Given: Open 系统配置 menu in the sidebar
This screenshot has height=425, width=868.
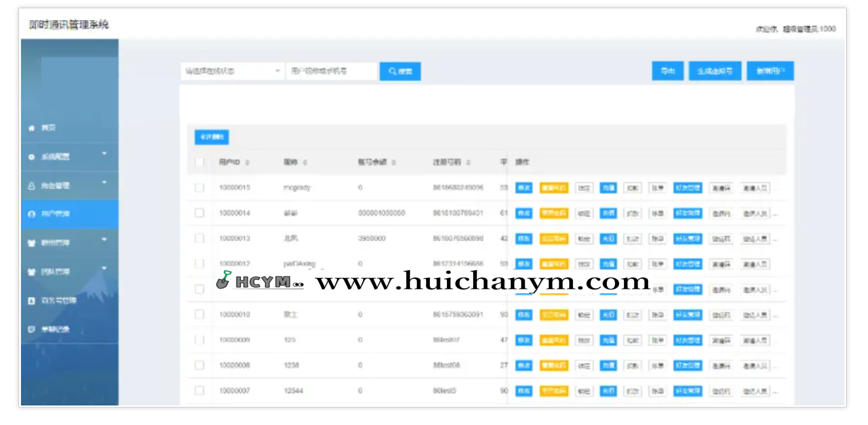Looking at the screenshot, I should pyautogui.click(x=70, y=157).
